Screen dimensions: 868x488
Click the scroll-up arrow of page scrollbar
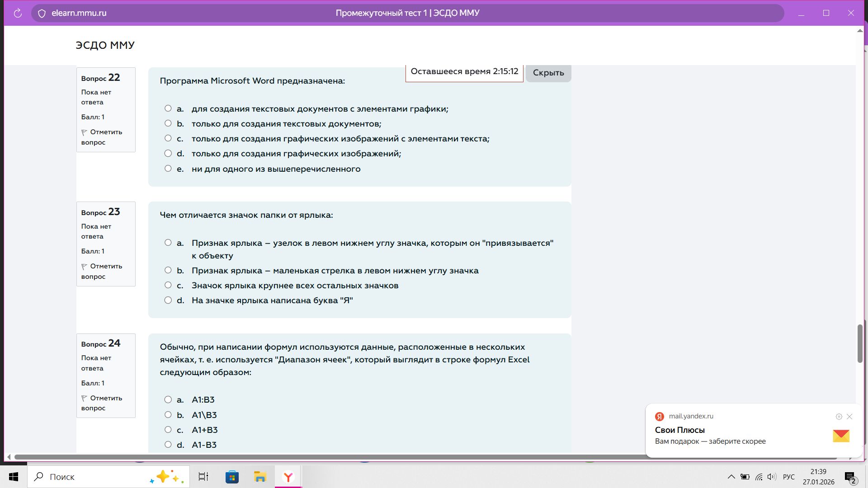860,31
